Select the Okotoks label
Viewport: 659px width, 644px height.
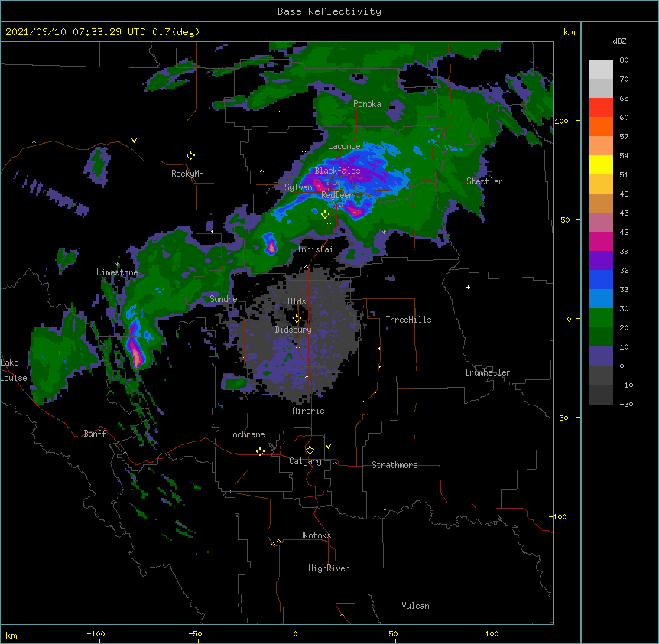tap(315, 535)
